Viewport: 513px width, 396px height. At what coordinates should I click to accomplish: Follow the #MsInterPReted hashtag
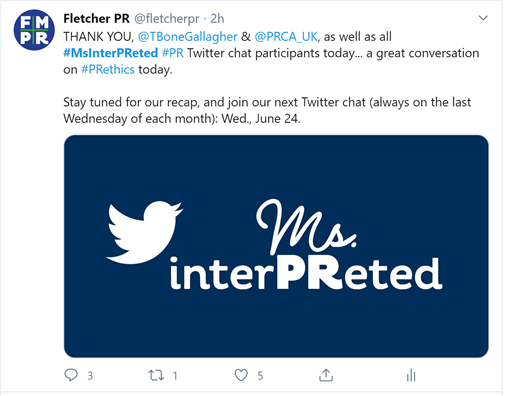tap(111, 53)
